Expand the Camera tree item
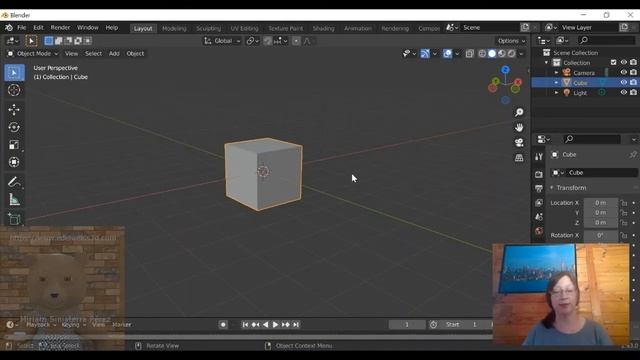The height and width of the screenshot is (360, 640). pos(556,73)
